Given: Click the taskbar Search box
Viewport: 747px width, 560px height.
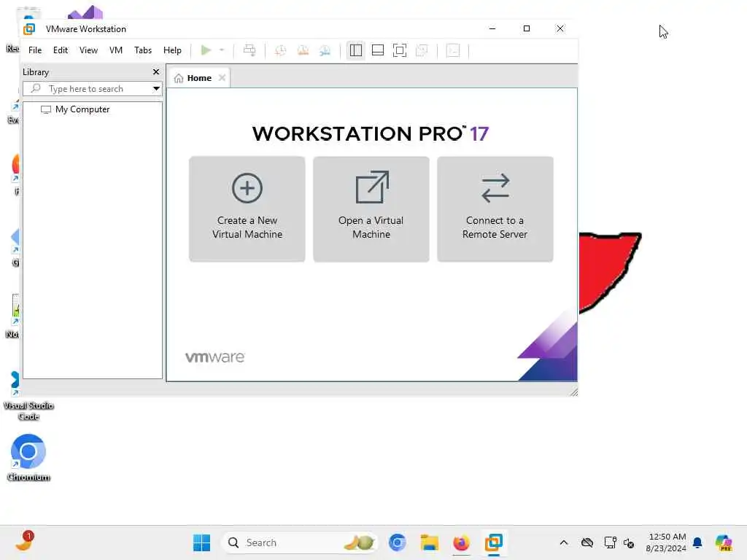Looking at the screenshot, I should 300,542.
